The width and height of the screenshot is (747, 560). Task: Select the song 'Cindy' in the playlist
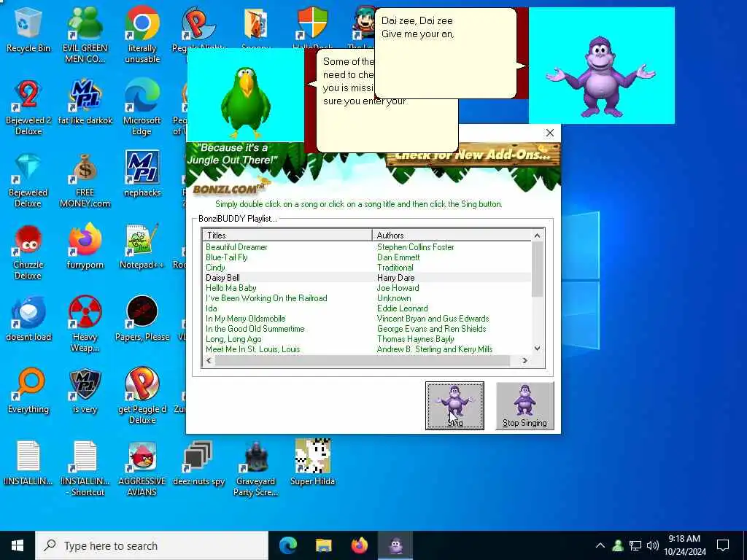[x=215, y=268]
